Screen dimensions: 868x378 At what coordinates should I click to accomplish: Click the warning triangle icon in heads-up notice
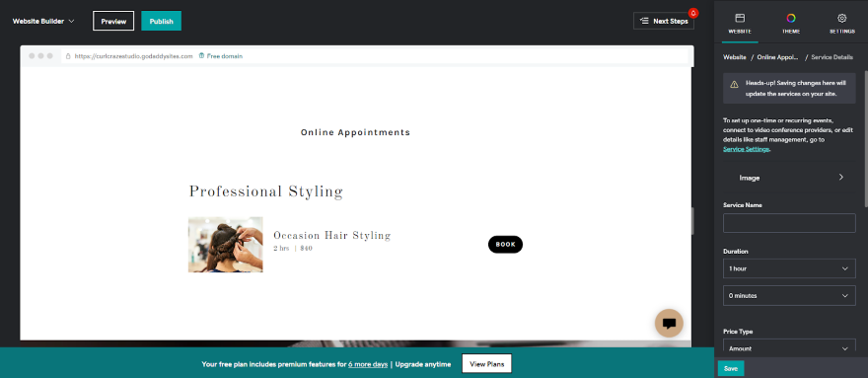pos(734,84)
